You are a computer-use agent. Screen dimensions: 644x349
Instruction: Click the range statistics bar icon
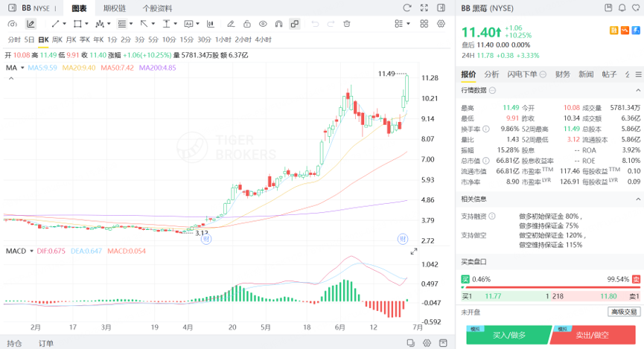pos(210,24)
